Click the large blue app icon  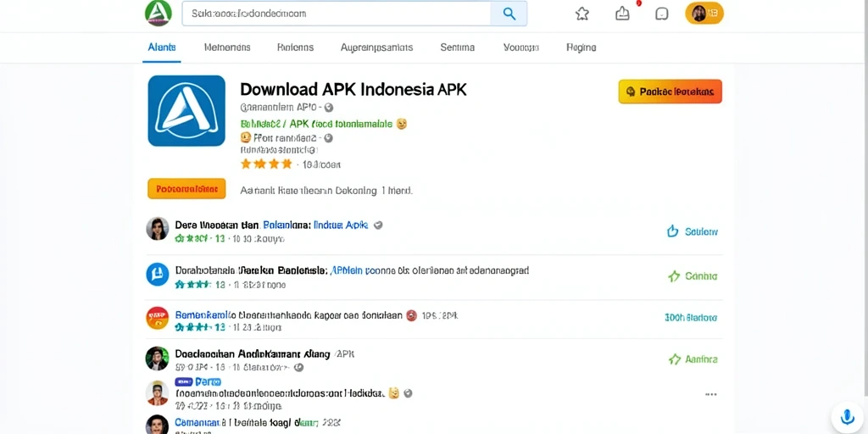click(186, 111)
